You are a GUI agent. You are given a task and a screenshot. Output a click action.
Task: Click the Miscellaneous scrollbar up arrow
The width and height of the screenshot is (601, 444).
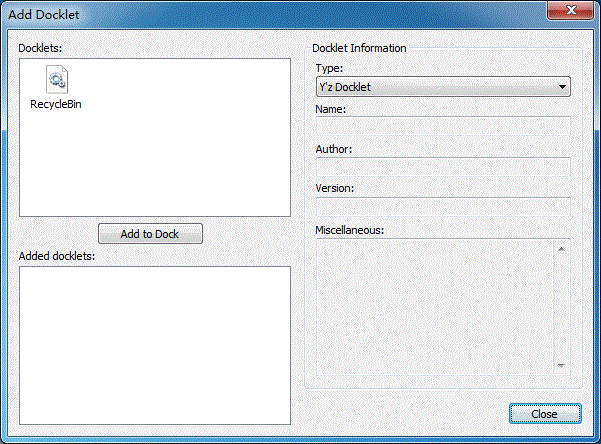click(x=562, y=249)
